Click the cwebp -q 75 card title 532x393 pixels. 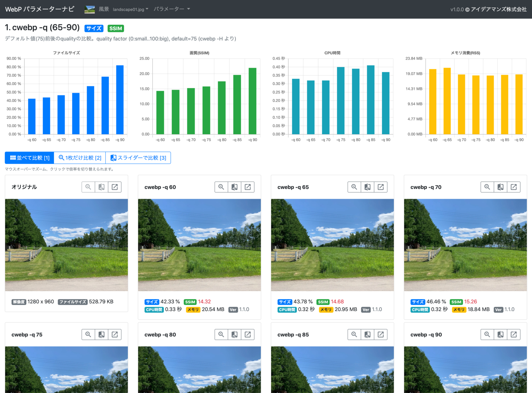pyautogui.click(x=27, y=334)
